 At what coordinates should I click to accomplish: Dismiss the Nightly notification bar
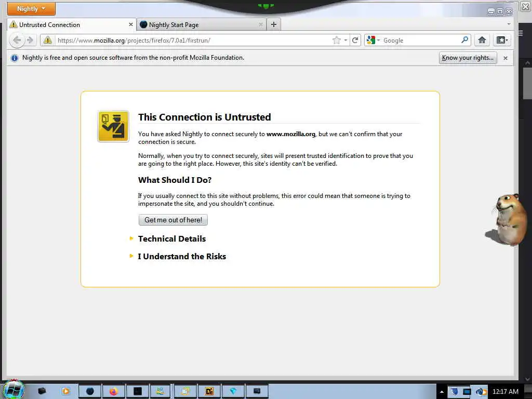[505, 58]
